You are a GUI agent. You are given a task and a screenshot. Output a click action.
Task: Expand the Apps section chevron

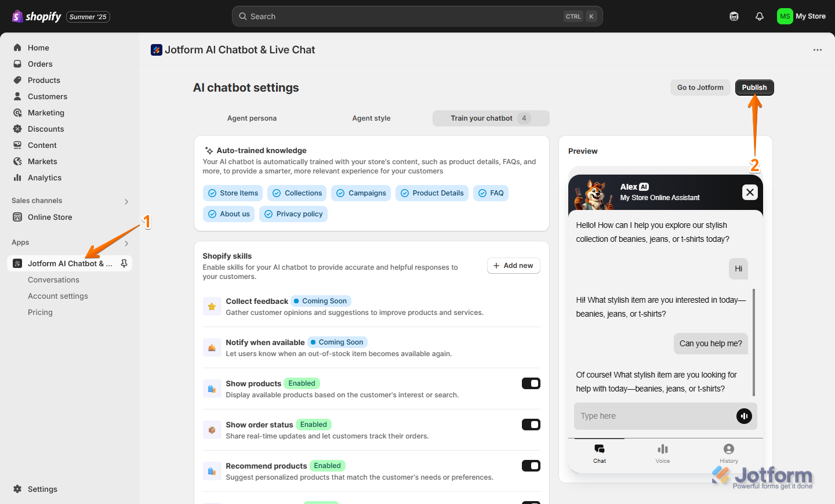[126, 244]
